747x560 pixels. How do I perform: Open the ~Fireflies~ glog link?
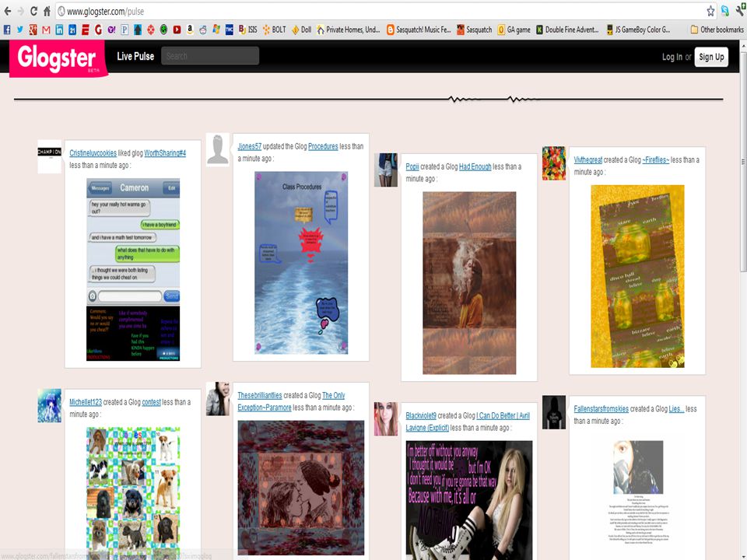tap(655, 159)
